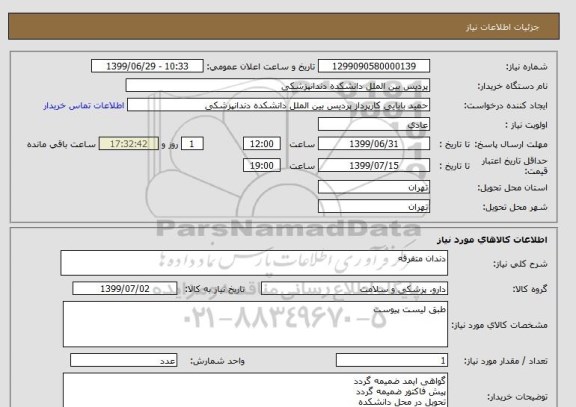Click label تاریخ و ساعت اعلان عمومی

pos(261,67)
